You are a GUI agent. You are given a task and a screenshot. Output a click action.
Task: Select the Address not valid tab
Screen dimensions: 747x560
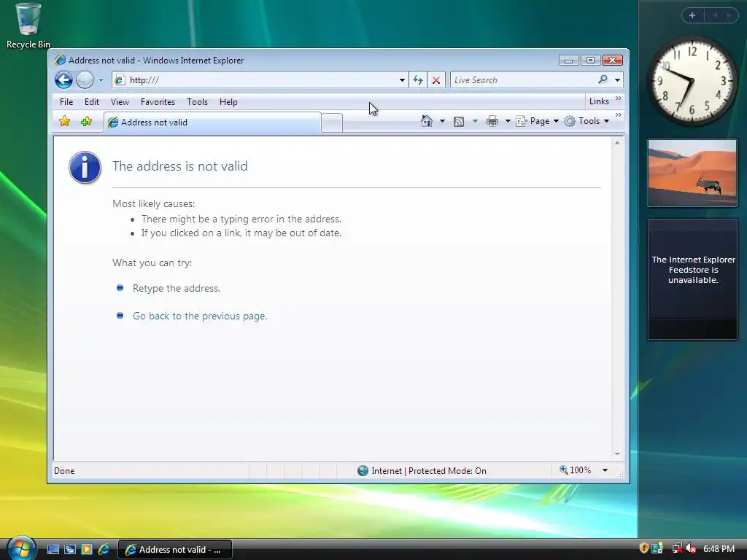click(x=212, y=122)
